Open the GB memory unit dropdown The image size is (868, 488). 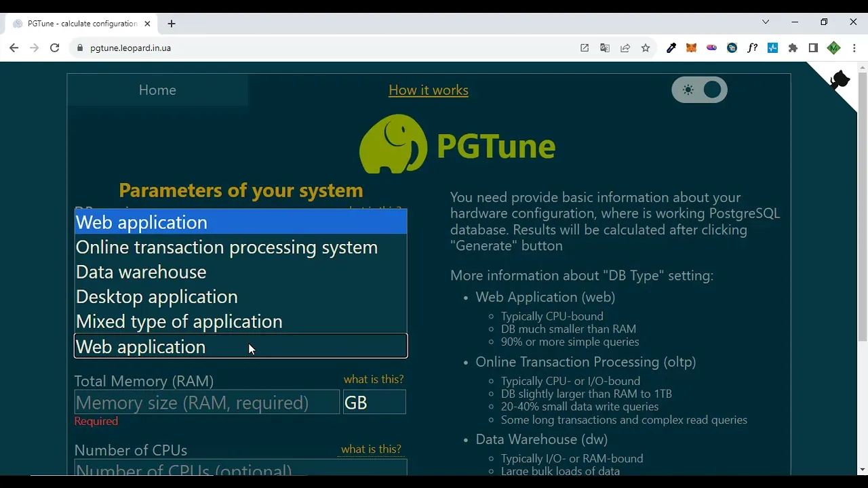pyautogui.click(x=374, y=403)
